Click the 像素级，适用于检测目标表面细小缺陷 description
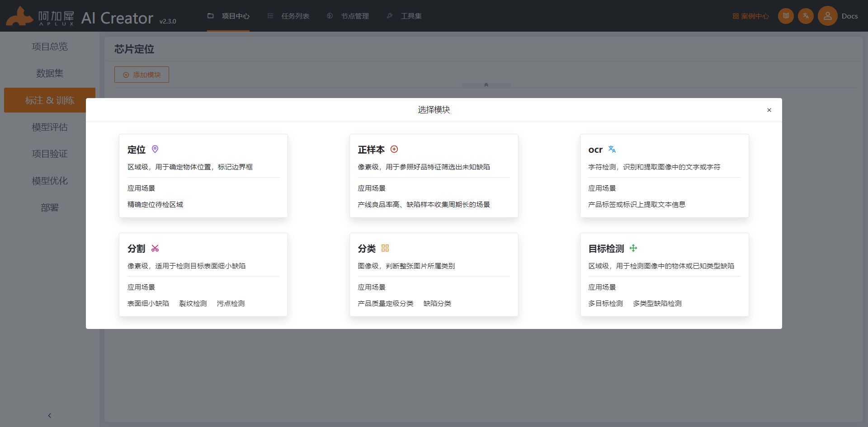Screen dimensions: 868x427 coord(186,266)
